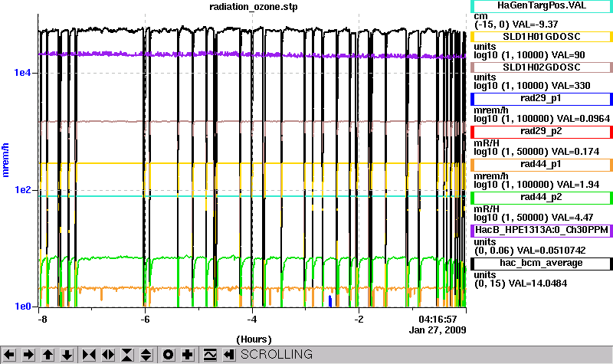This screenshot has width=613, height=364.
Task: Select the rad29_p1 curve legend
Action: point(542,99)
